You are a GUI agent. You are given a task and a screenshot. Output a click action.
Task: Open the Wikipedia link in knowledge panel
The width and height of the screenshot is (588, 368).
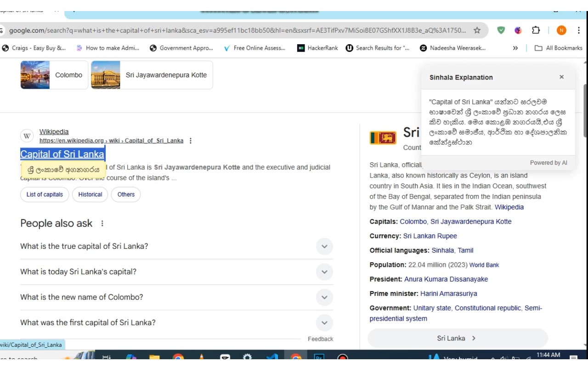point(509,207)
